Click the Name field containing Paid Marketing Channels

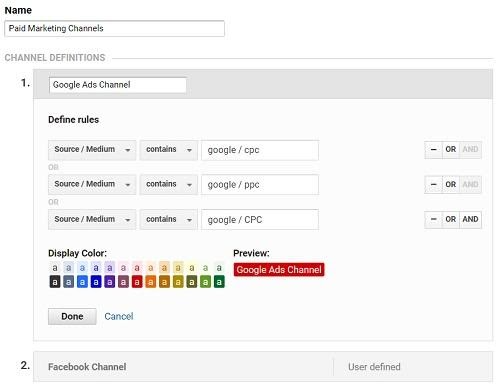click(x=114, y=28)
